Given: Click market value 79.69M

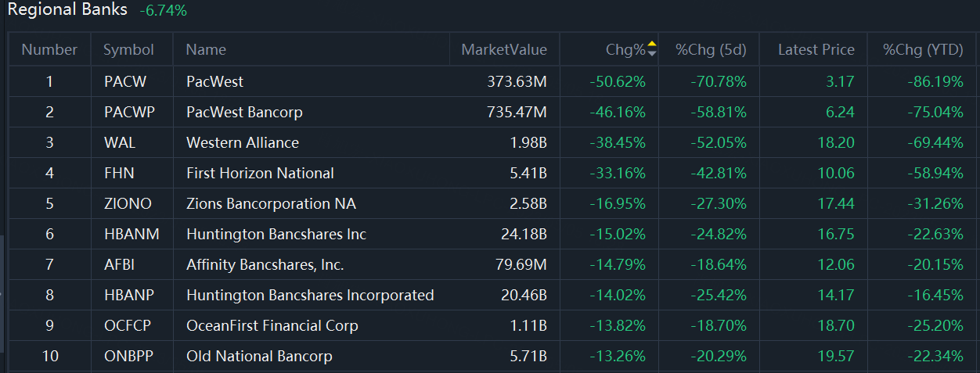Looking at the screenshot, I should tap(521, 264).
